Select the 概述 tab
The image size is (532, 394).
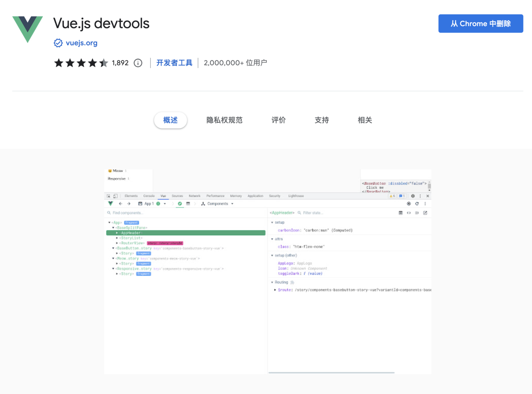coord(171,120)
